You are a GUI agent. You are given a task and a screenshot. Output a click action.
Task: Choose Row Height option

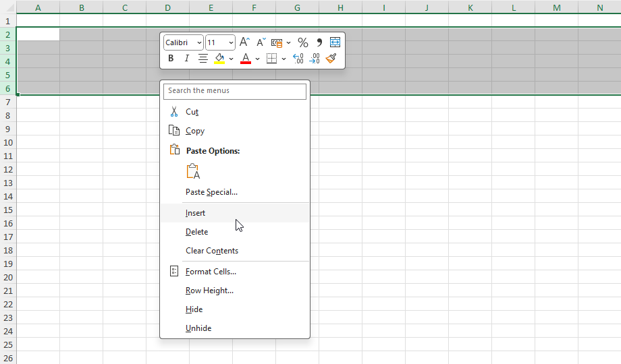pos(235,291)
